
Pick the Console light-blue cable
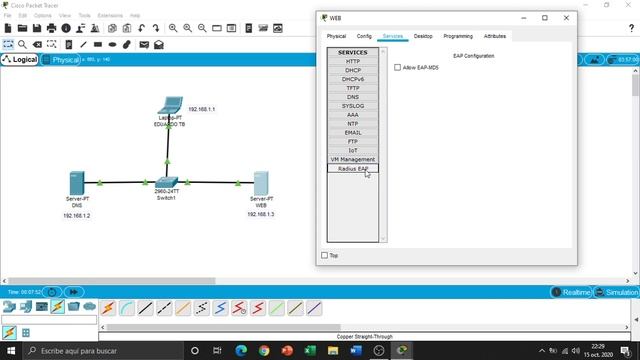tap(127, 308)
